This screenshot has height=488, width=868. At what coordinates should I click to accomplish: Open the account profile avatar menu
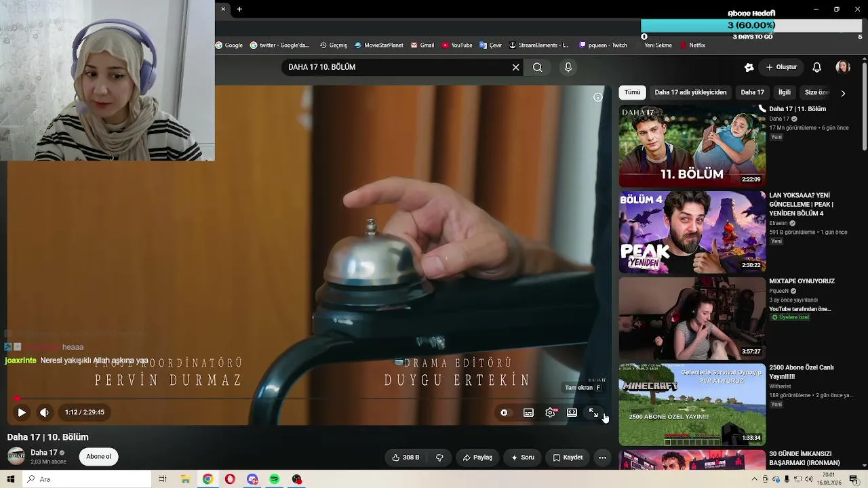coord(843,67)
